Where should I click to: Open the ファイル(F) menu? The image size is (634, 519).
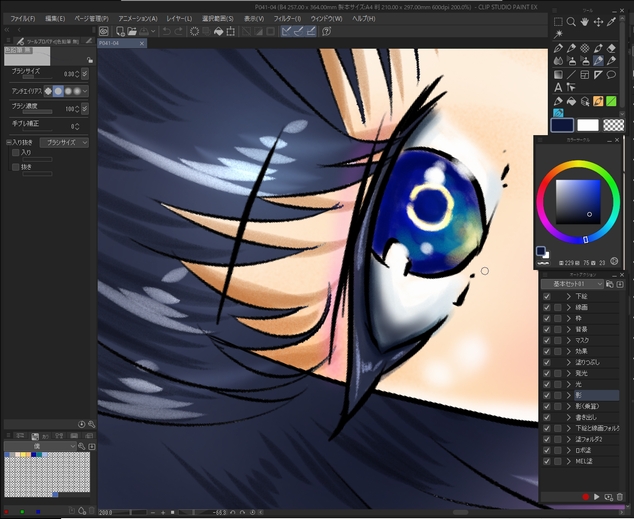23,19
